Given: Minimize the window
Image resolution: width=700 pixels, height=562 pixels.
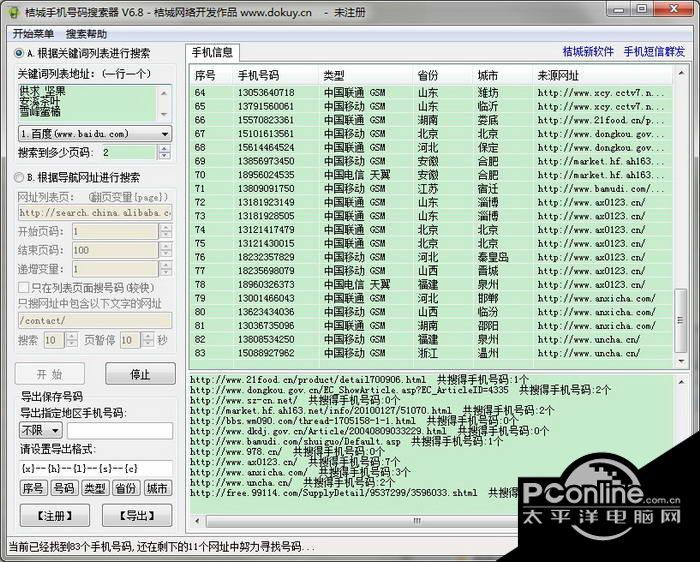Looking at the screenshot, I should pyautogui.click(x=618, y=9).
